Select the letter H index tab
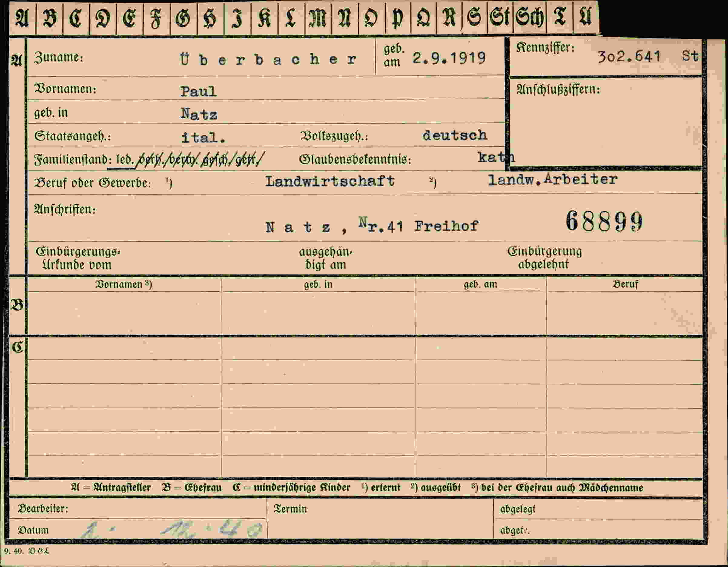 click(x=210, y=18)
